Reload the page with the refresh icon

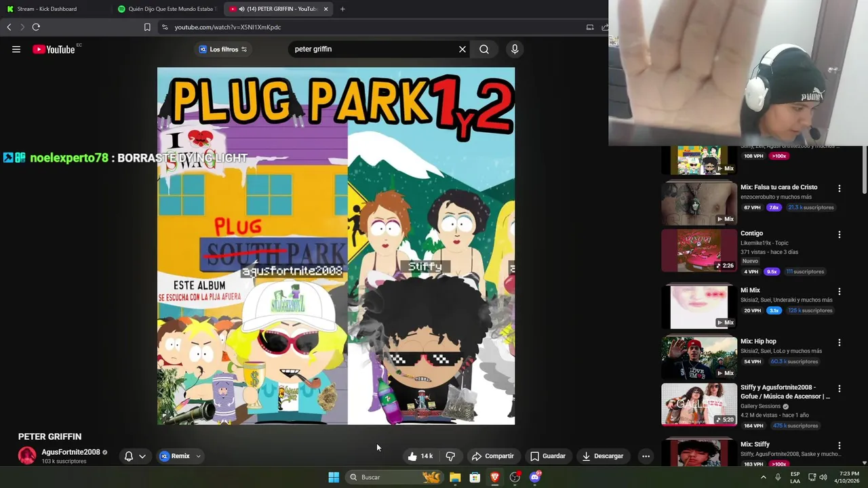click(x=36, y=27)
